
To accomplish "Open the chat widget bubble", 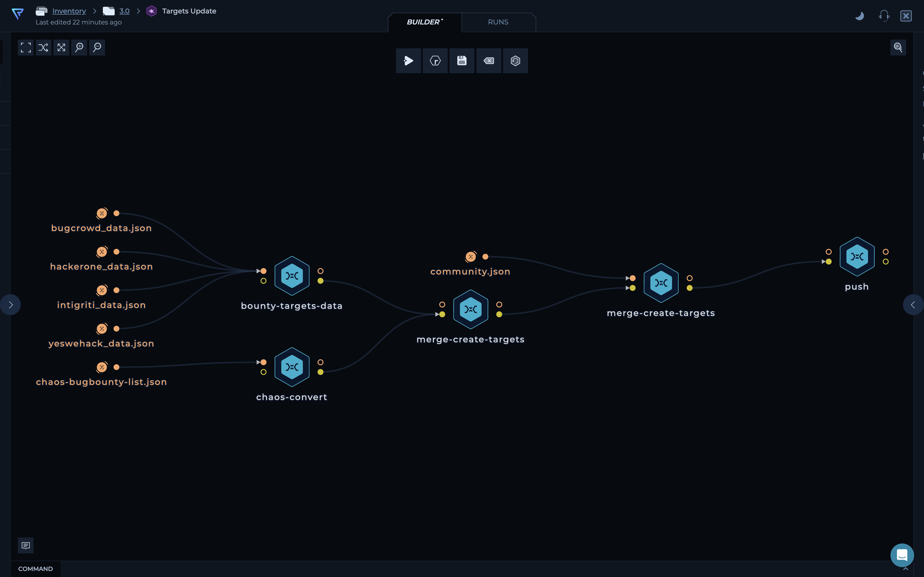I will [902, 555].
